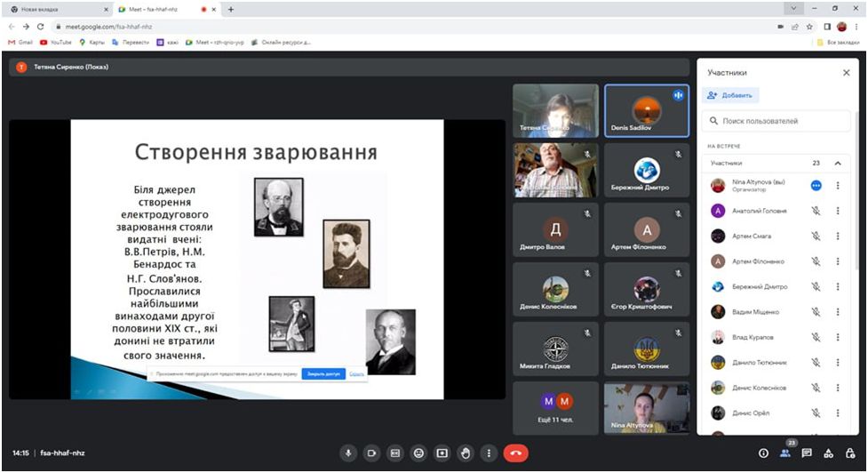Focus the Поиск пользователей search field

(776, 121)
